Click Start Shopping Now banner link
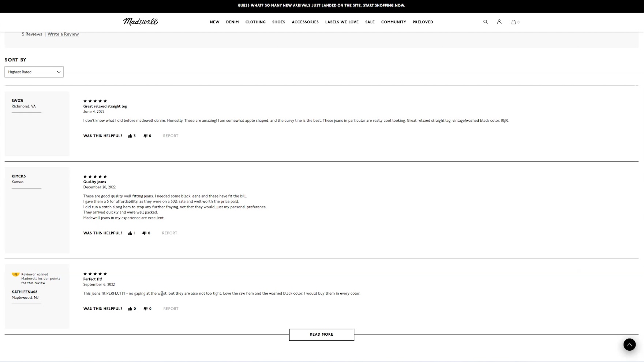Image resolution: width=644 pixels, height=362 pixels. click(384, 5)
